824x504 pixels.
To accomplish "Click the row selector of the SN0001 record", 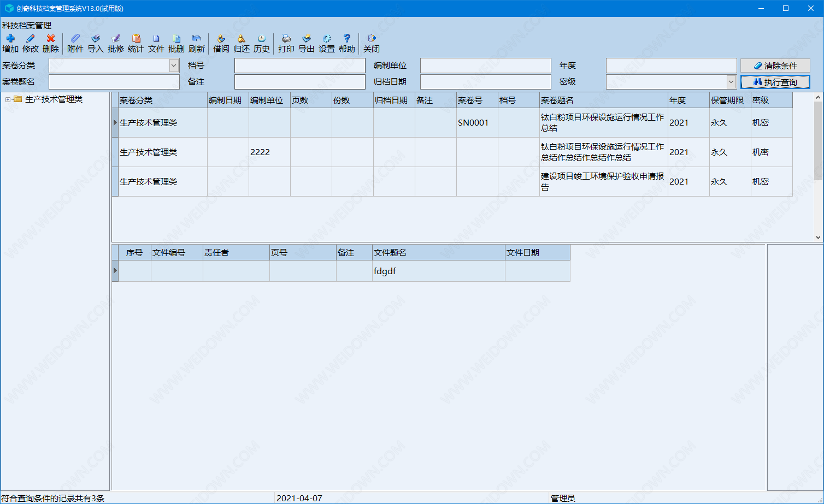I will (x=115, y=123).
